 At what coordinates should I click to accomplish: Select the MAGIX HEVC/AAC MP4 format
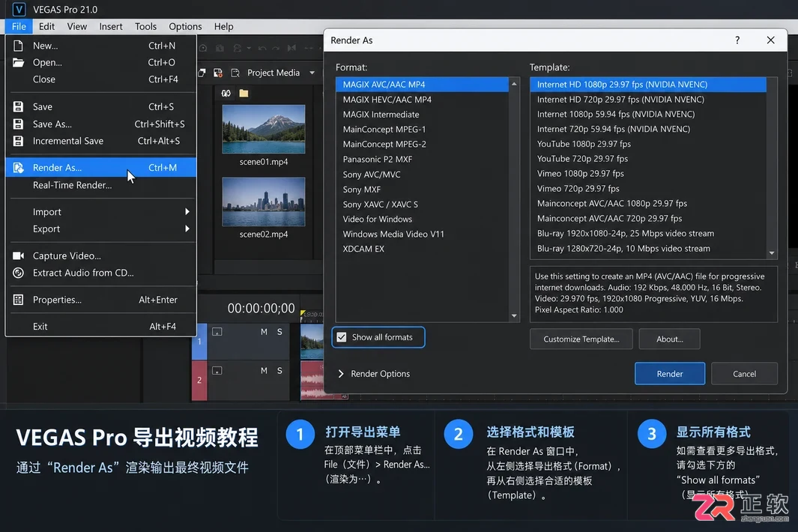tap(422, 100)
